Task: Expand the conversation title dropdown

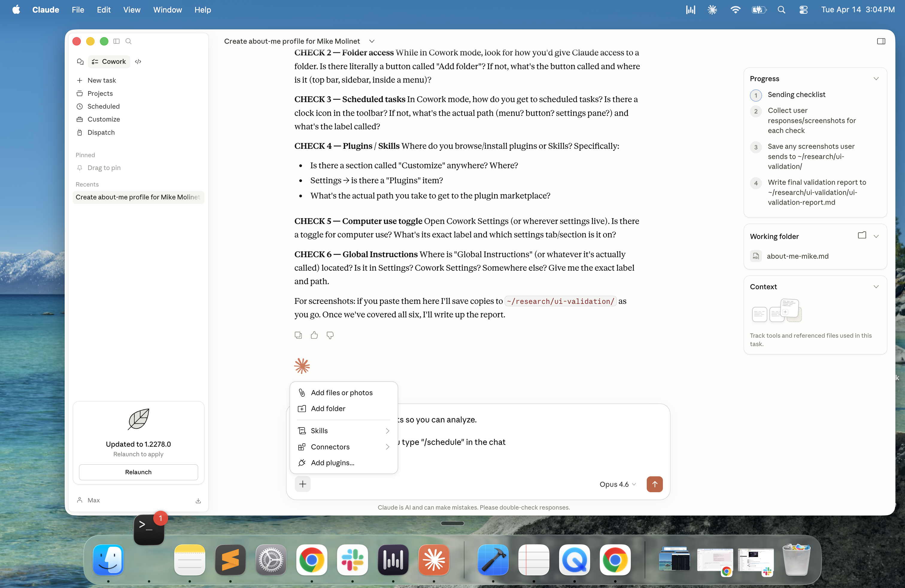Action: point(371,41)
